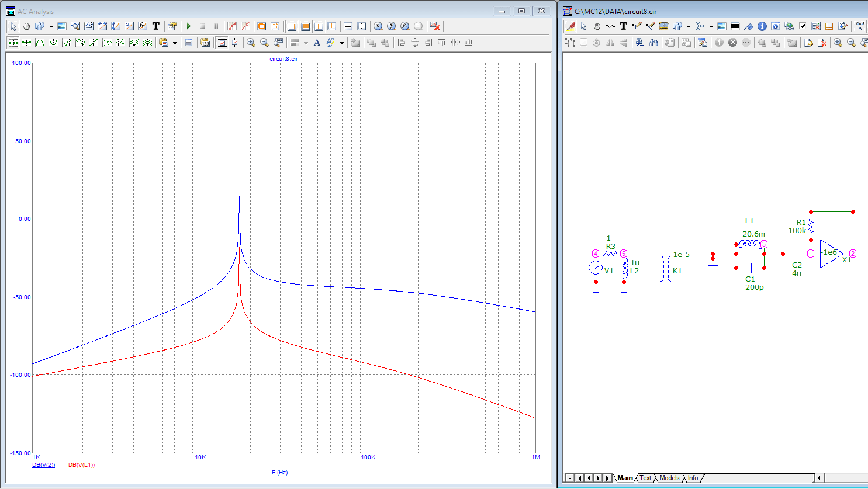Click the numeric output 123 icon
868x489 pixels.
(205, 43)
